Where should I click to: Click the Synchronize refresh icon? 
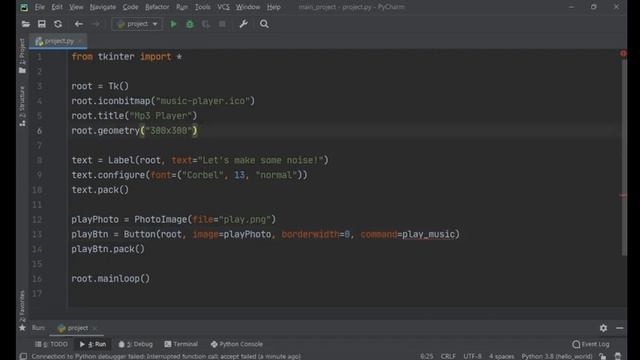coord(58,24)
